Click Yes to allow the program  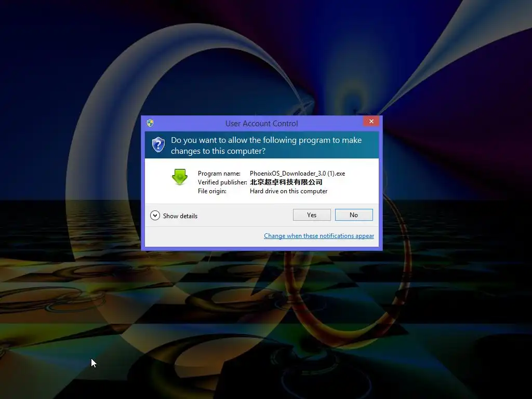pyautogui.click(x=312, y=215)
